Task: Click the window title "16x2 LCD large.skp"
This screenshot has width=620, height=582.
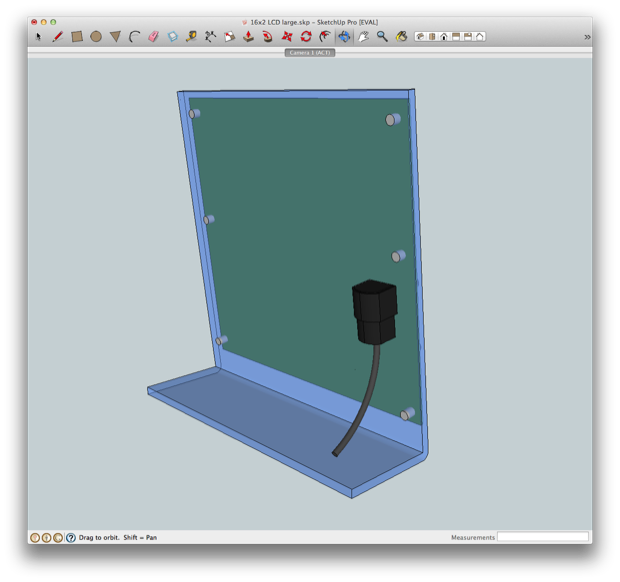Action: click(x=280, y=22)
